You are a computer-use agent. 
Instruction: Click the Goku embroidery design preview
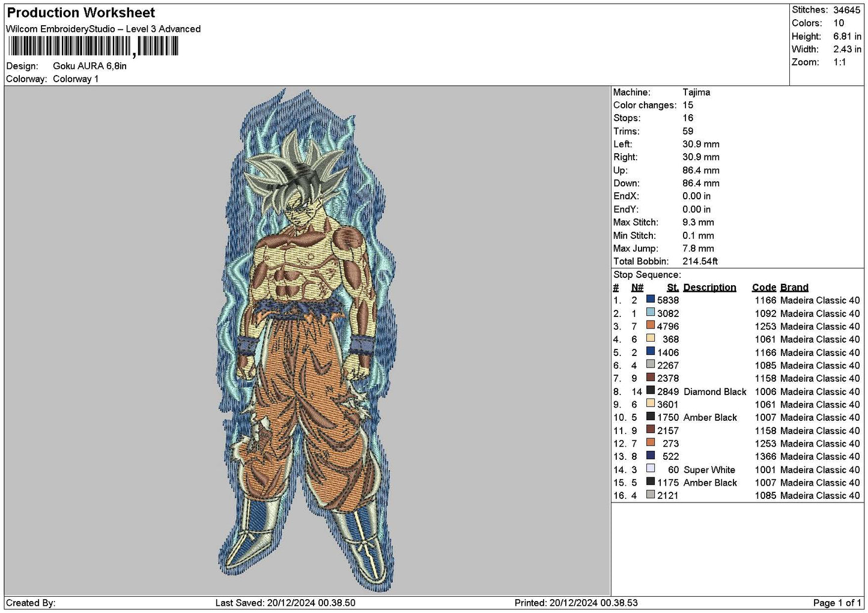tap(306, 340)
